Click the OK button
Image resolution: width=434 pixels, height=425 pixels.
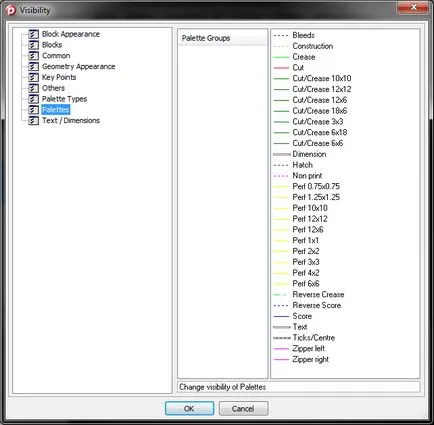tap(189, 408)
